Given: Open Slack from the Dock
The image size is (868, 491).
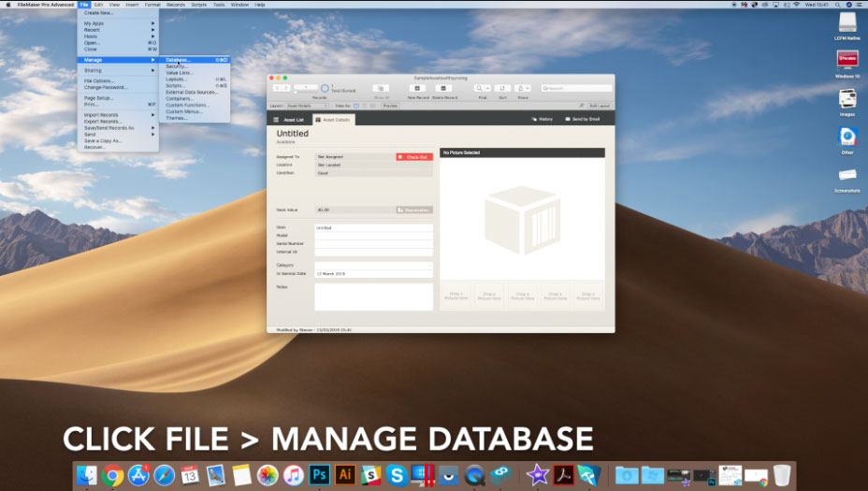Looking at the screenshot, I should pos(371,475).
